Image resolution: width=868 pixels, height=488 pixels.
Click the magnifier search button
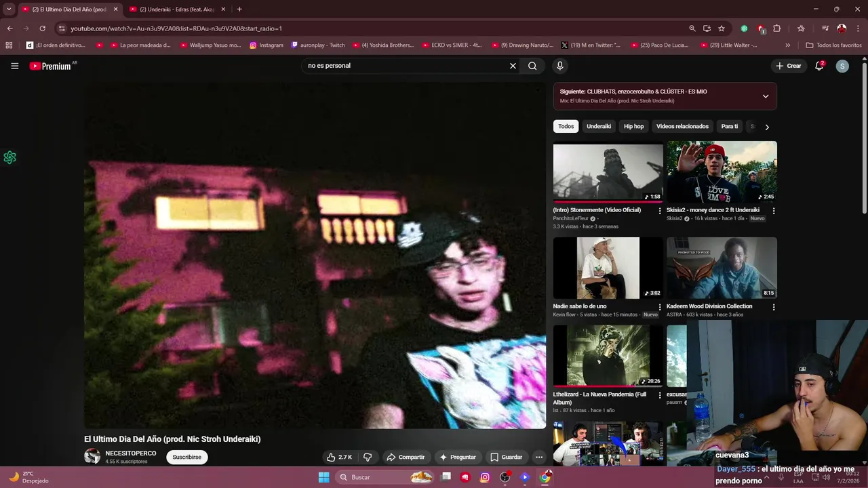click(532, 66)
